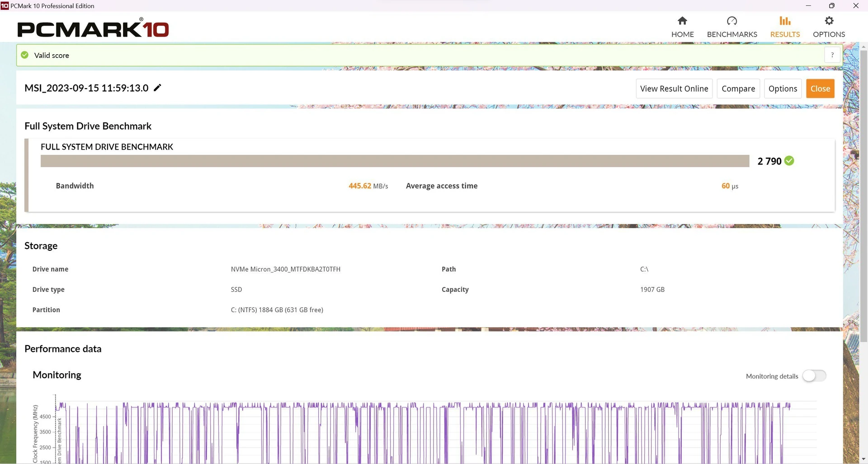Switch to OPTIONS label in navigation

(829, 34)
